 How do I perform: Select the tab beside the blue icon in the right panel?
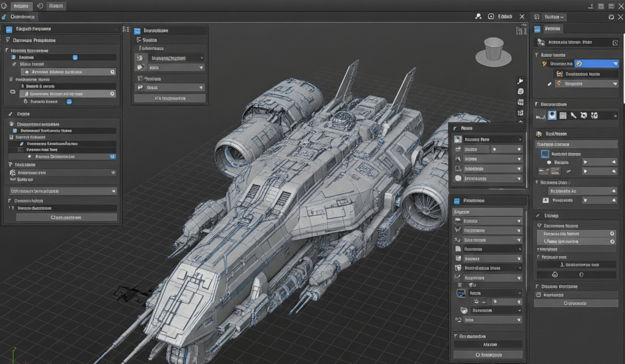[x=552, y=29]
